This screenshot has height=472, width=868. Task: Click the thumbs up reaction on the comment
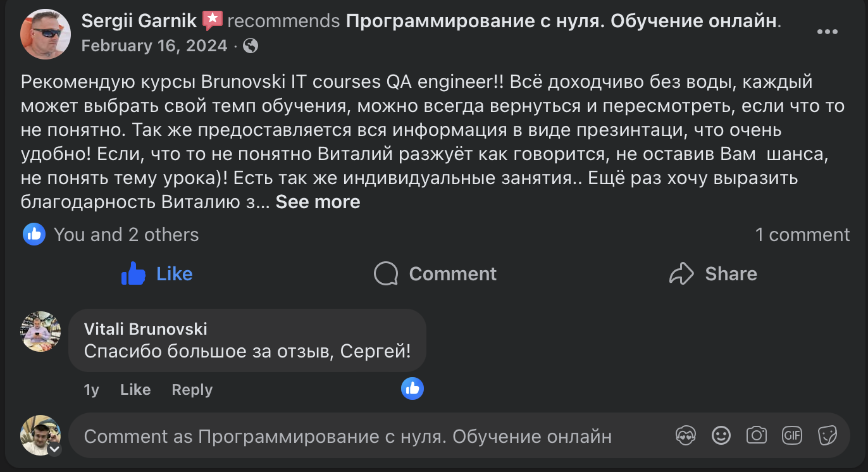coord(412,388)
